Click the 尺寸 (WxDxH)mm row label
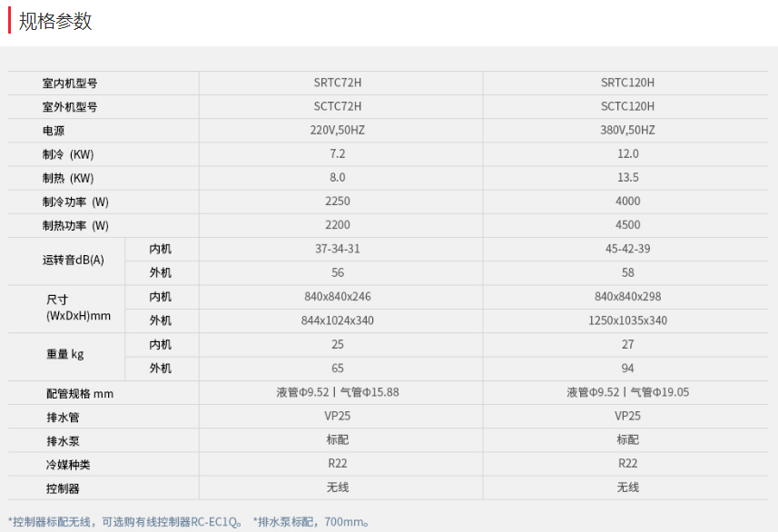The image size is (778, 532). click(77, 308)
